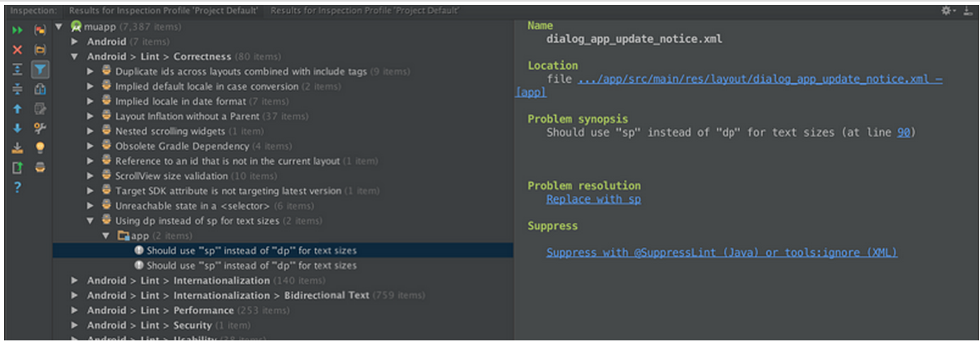980x342 pixels.
Task: Expand Android > Lint > Performance node
Action: 75,310
